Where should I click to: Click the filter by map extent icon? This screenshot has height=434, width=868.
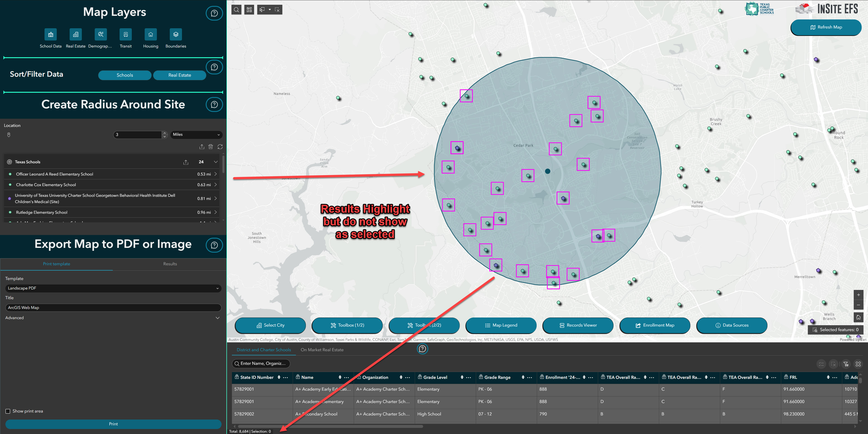846,364
